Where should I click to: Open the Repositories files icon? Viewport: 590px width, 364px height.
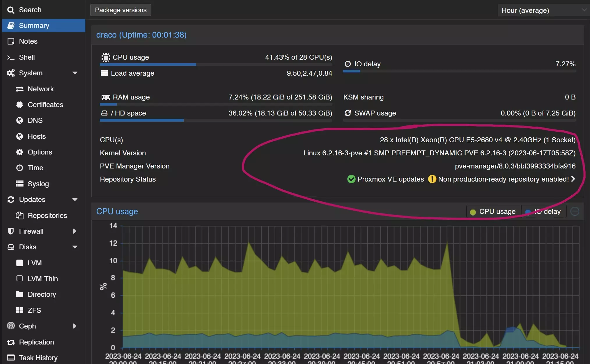click(x=20, y=215)
